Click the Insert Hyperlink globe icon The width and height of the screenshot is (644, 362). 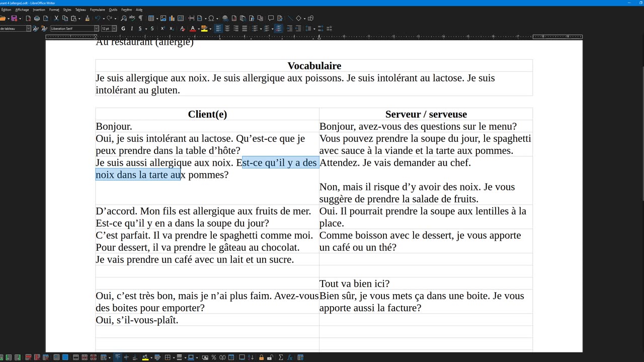coord(225,19)
